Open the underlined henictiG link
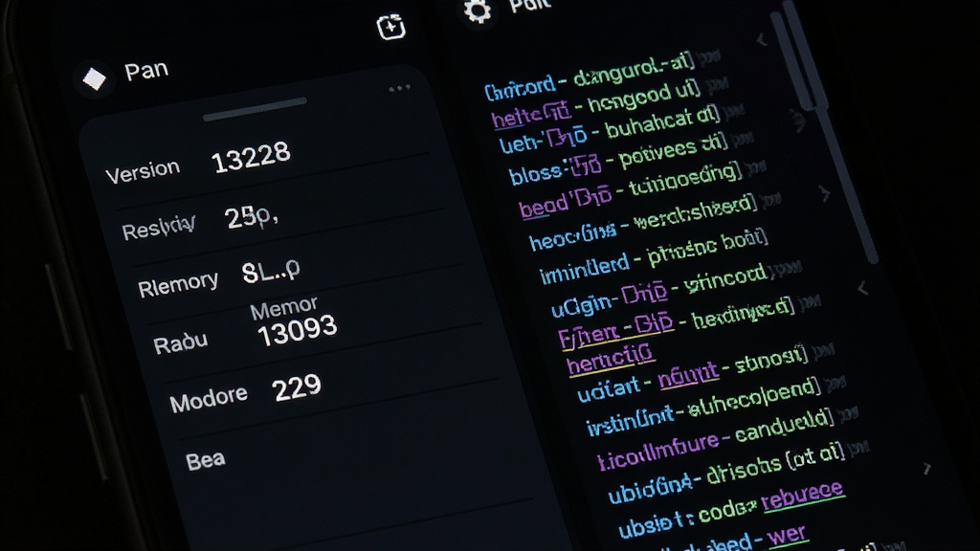 [x=610, y=359]
